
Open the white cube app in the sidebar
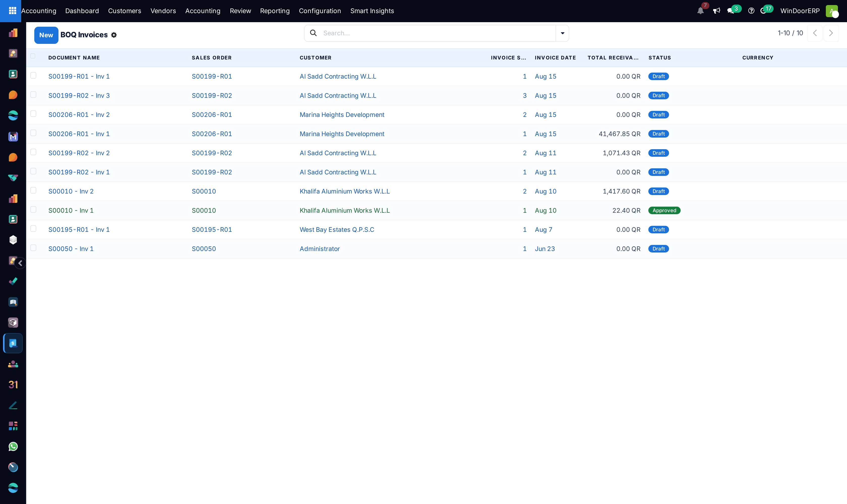(x=13, y=240)
